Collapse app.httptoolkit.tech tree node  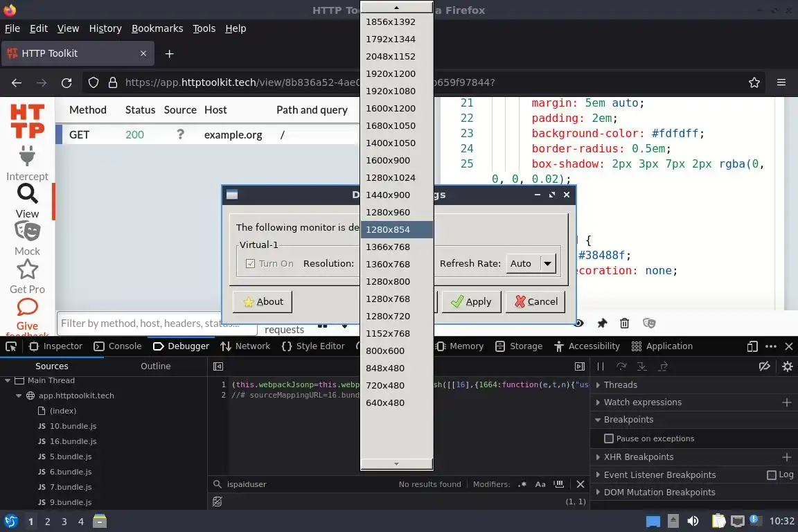point(19,396)
